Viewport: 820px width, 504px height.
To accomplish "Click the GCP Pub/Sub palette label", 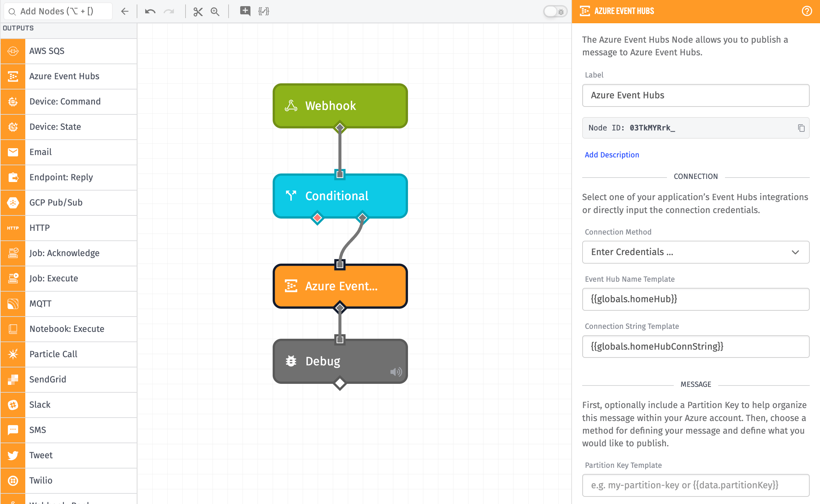I will (56, 202).
